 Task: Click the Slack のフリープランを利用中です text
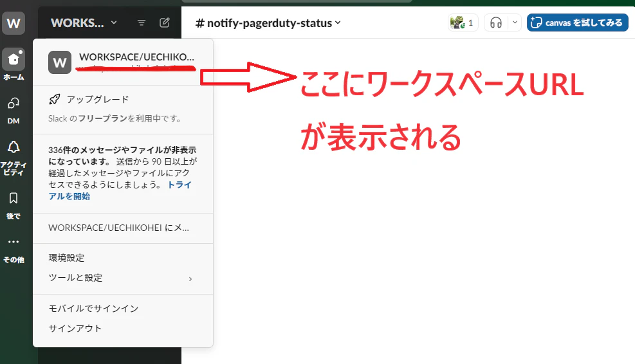(115, 118)
